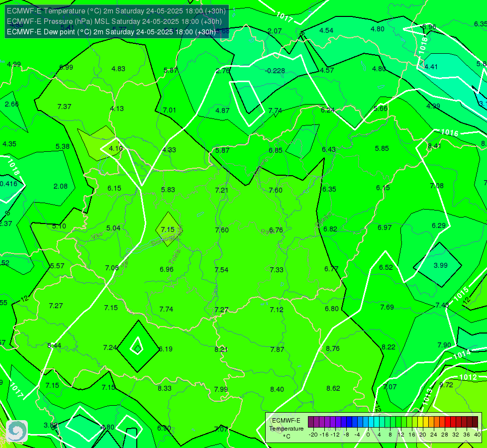This screenshot has width=487, height=448.
Task: Click the 8.62 dew point value
Action: click(333, 388)
